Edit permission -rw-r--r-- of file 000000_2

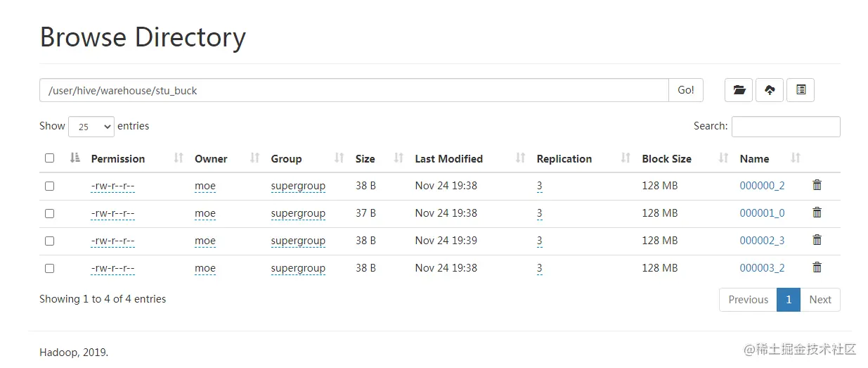pyautogui.click(x=112, y=186)
